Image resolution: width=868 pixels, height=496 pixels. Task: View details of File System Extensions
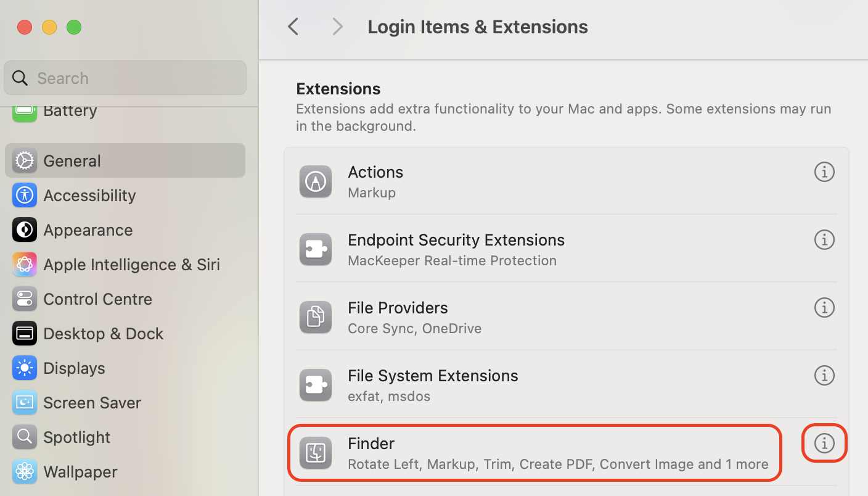point(824,376)
